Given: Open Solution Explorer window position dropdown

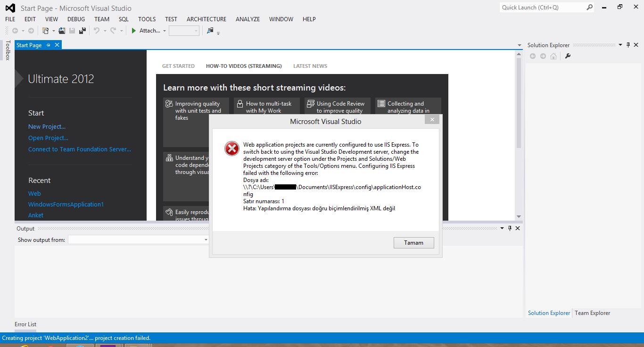Looking at the screenshot, I should (x=620, y=45).
